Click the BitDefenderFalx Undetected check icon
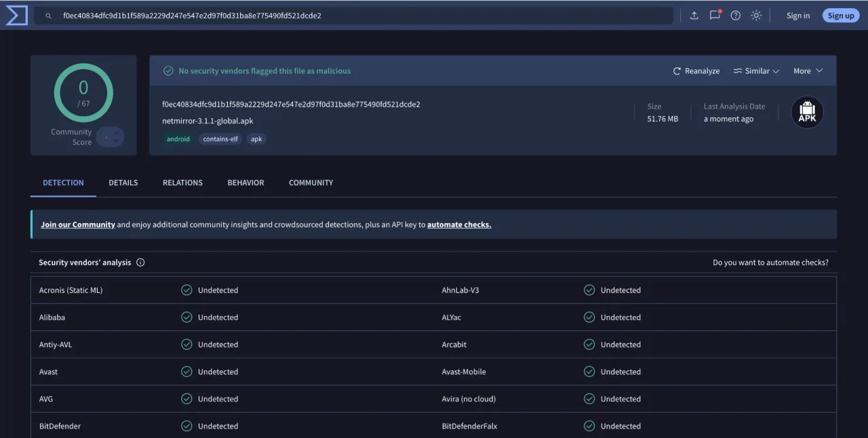The image size is (868, 438). tap(589, 426)
